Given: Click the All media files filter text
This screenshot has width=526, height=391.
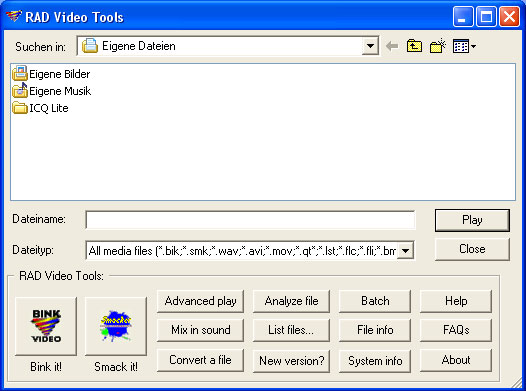Looking at the screenshot, I should [x=242, y=251].
